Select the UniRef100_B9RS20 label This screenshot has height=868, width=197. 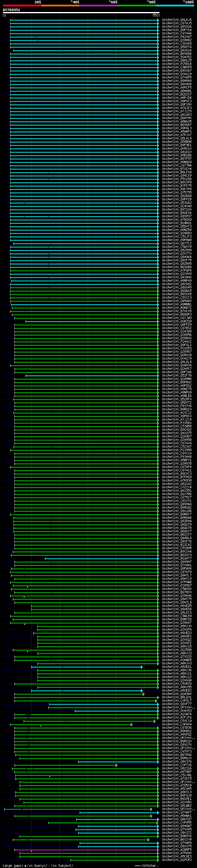pos(176,741)
